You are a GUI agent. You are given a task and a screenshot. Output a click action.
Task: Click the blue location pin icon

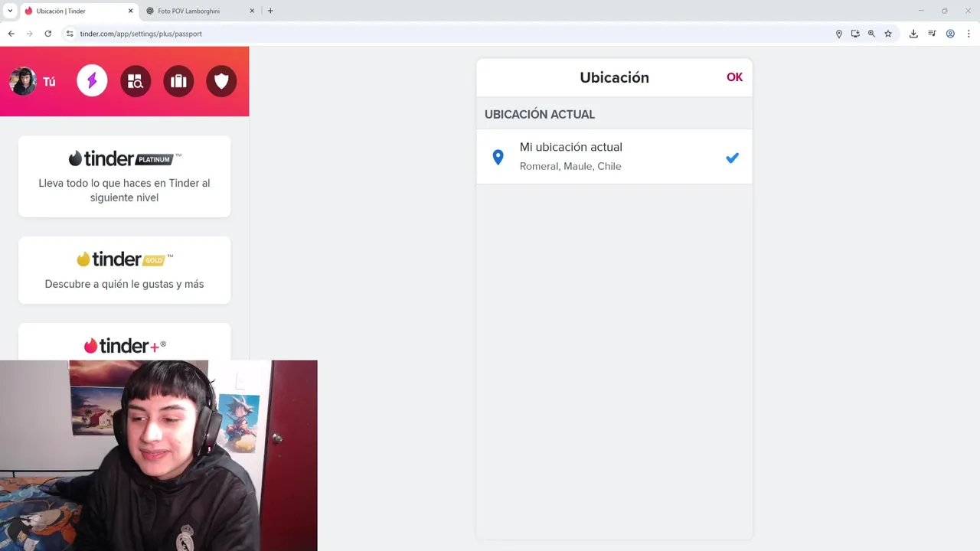click(498, 158)
